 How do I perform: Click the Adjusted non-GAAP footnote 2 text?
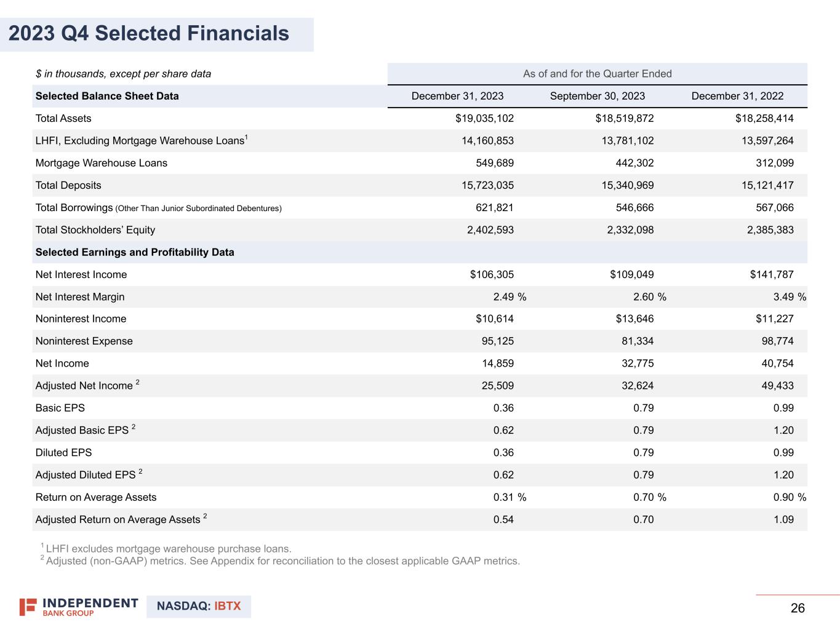coord(282,561)
